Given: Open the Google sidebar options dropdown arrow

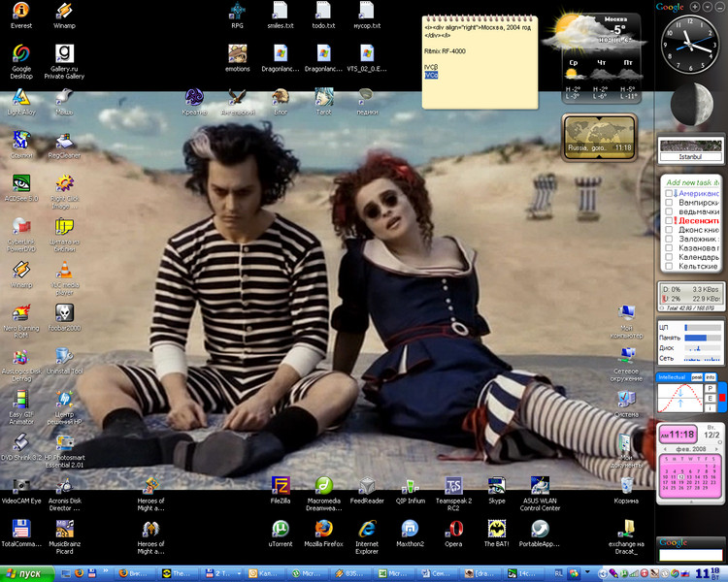Looking at the screenshot, I should pos(707,7).
